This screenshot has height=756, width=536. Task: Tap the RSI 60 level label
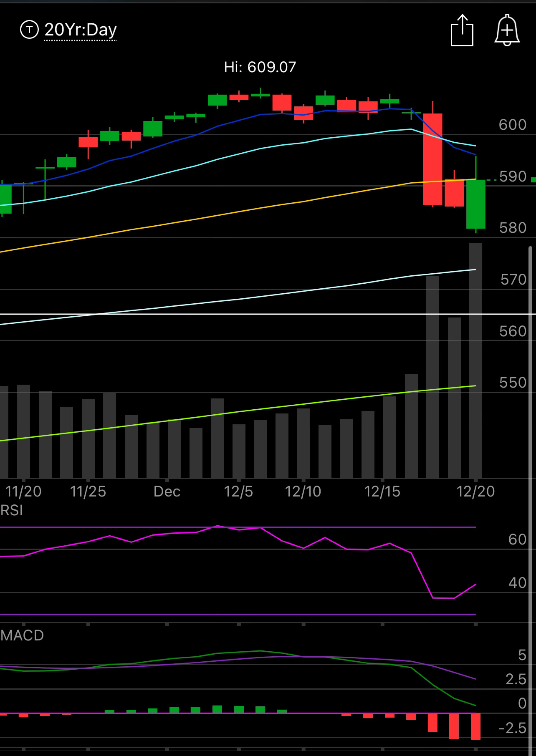[517, 539]
